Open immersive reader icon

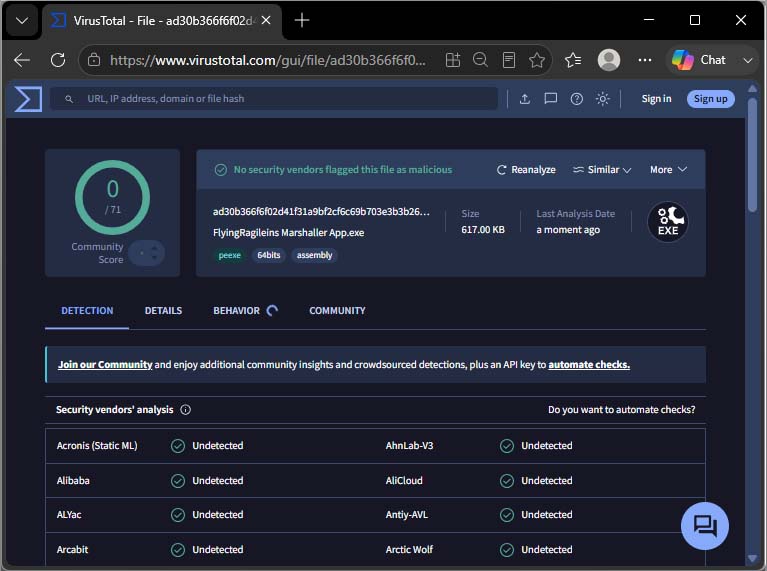(x=509, y=60)
